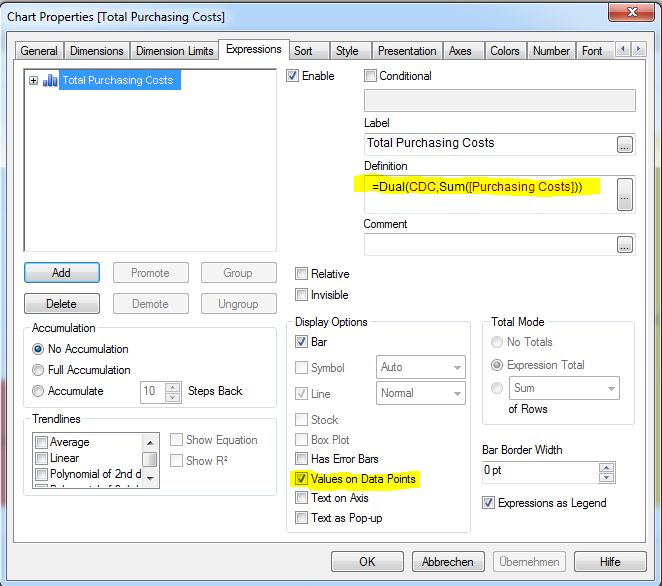Toggle the Bar display option
This screenshot has width=662, height=586.
(x=301, y=342)
